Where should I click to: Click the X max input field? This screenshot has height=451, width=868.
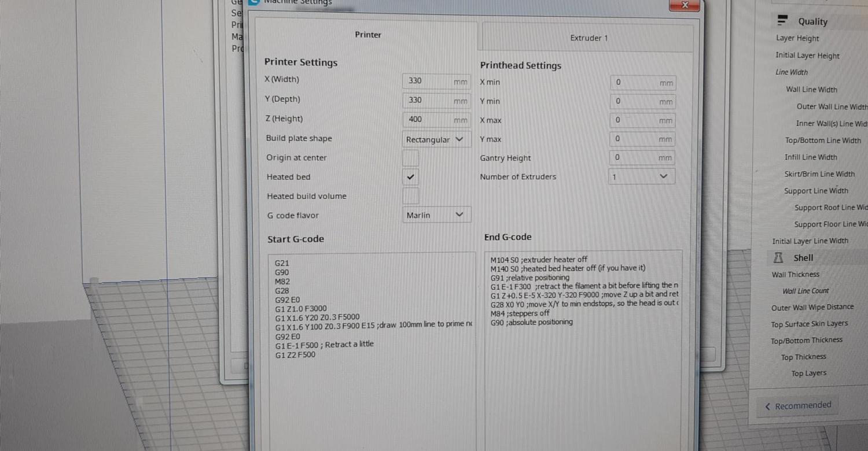point(642,120)
